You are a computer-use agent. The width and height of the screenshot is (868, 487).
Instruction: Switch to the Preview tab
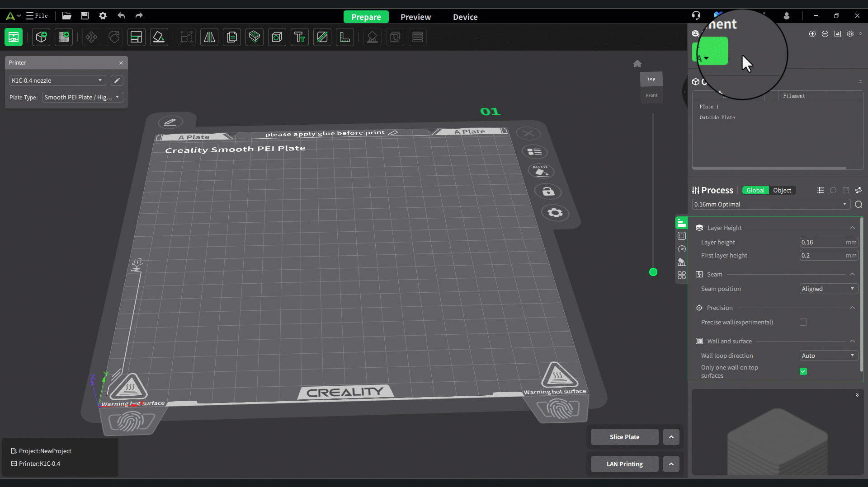click(x=415, y=17)
